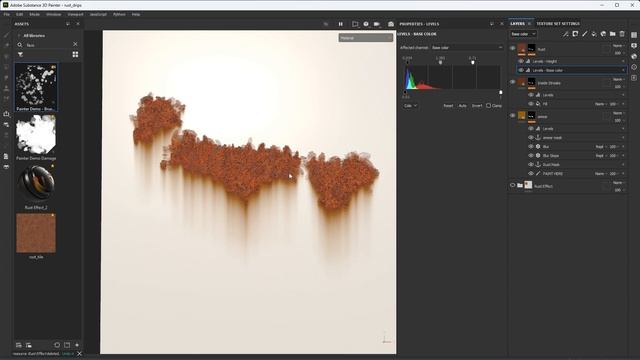This screenshot has height=360, width=640.
Task: Open the histogram color channel dropdown
Action: pos(410,106)
